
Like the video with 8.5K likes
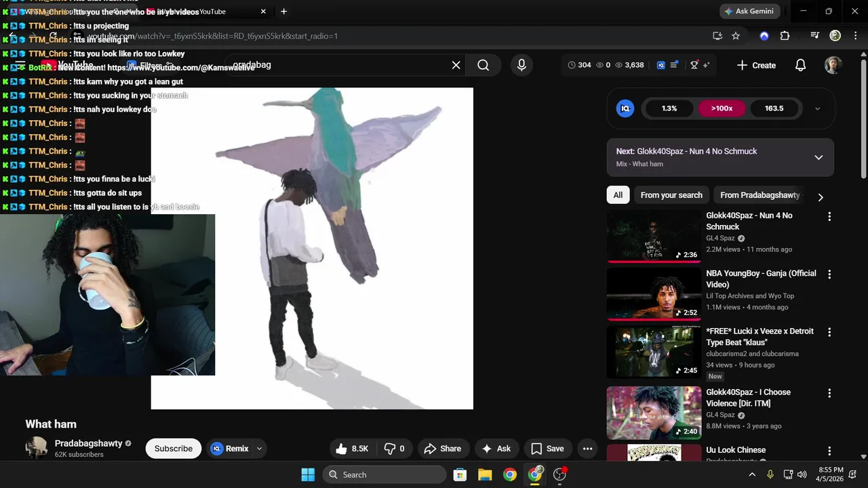[352, 449]
